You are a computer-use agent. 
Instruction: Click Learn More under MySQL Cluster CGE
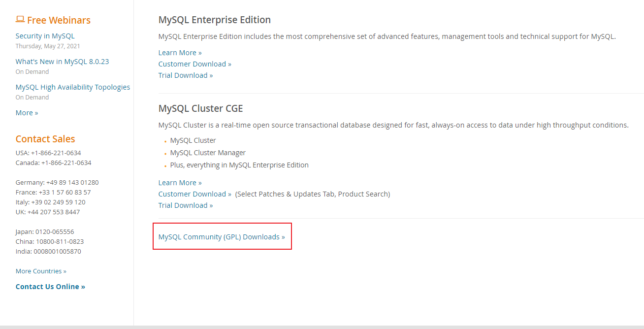(x=180, y=182)
